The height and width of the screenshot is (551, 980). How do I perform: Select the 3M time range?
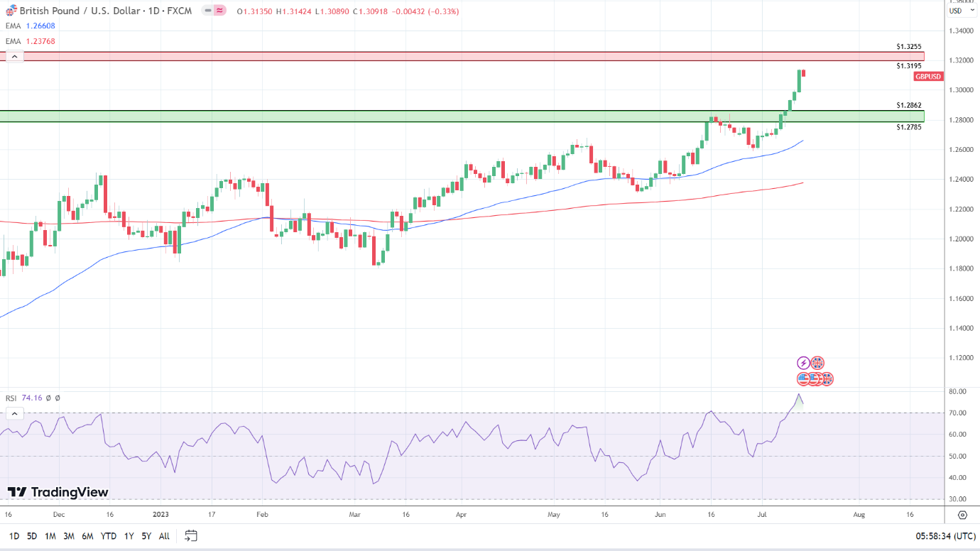point(69,536)
